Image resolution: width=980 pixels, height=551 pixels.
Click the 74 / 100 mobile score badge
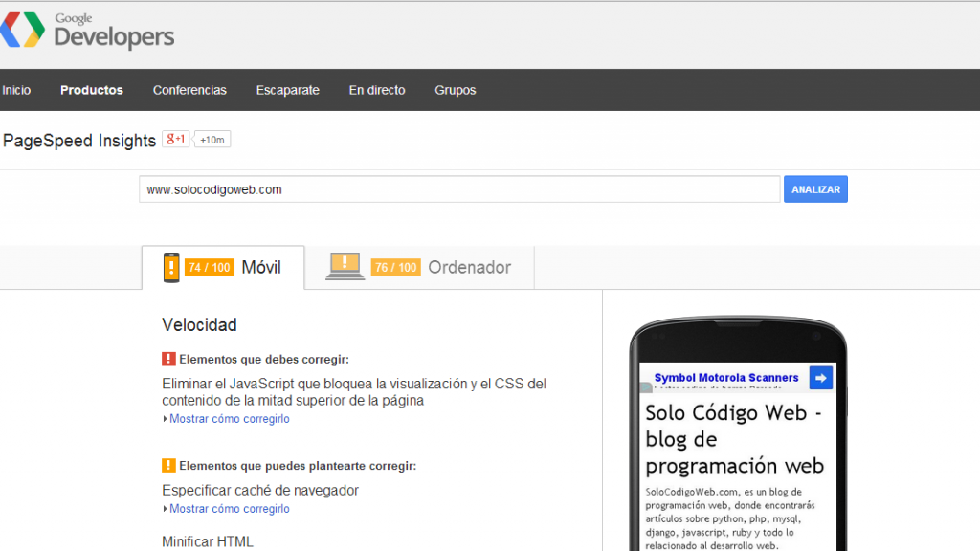(x=210, y=268)
